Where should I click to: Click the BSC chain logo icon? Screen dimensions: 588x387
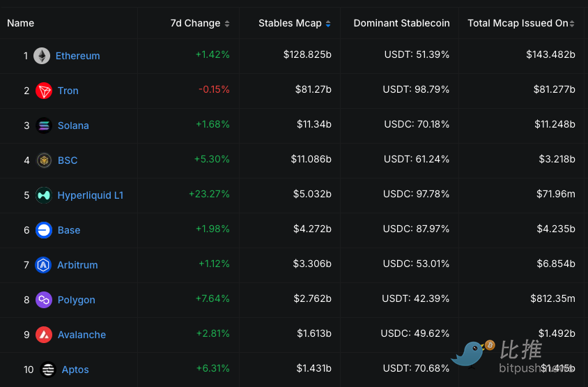(x=44, y=160)
